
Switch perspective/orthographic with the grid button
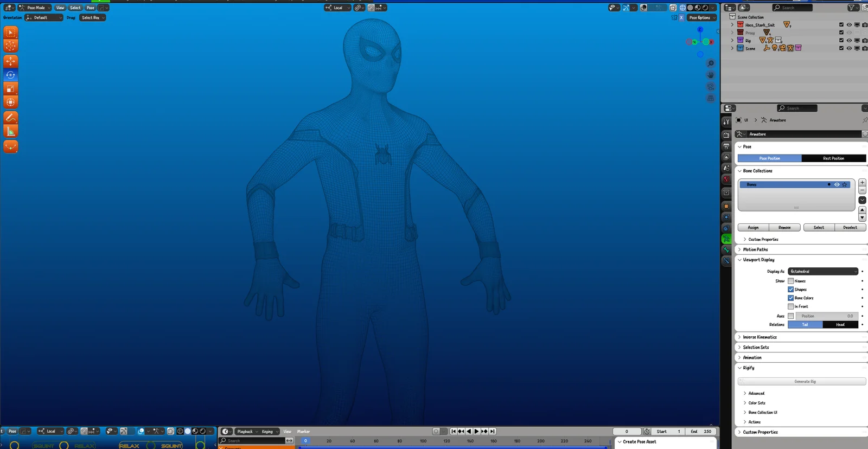tap(711, 98)
